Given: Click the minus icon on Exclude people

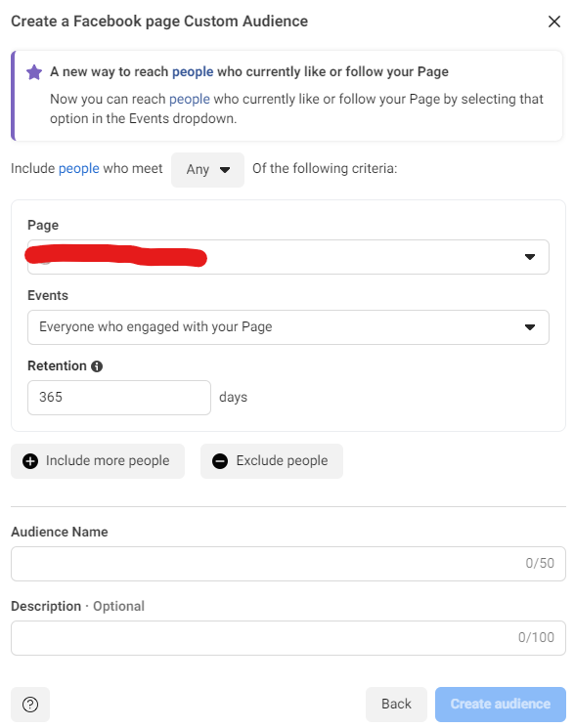Looking at the screenshot, I should [220, 461].
